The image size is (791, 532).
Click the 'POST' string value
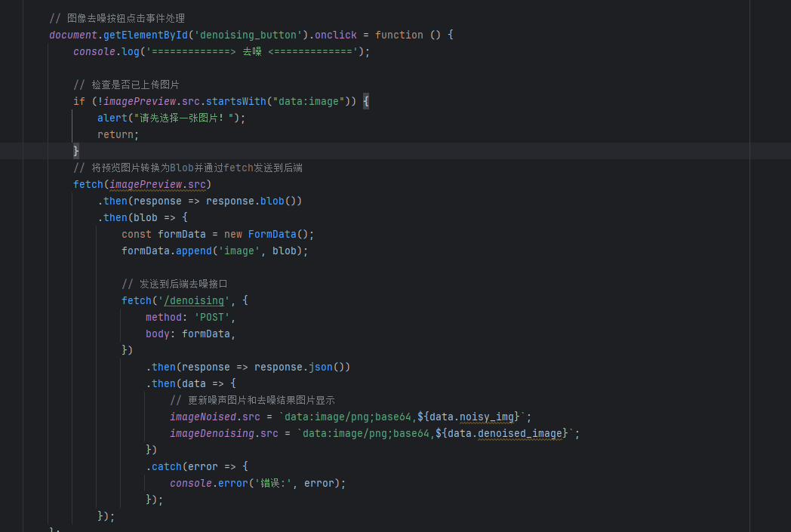[x=212, y=317]
